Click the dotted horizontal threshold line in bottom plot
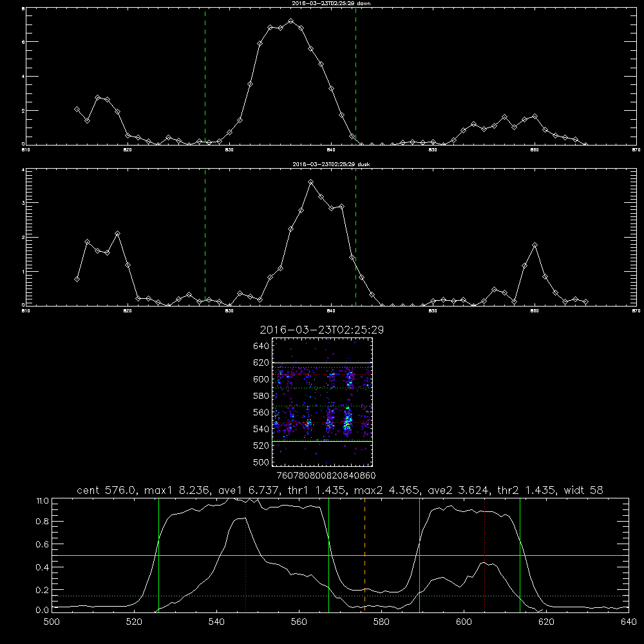Viewport: 644px width, 644px height. click(340, 596)
